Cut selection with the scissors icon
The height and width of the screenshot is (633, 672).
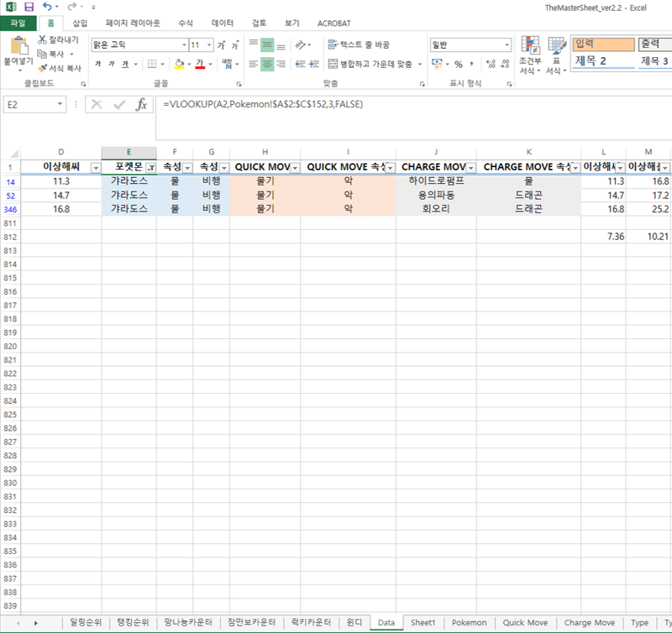point(42,39)
